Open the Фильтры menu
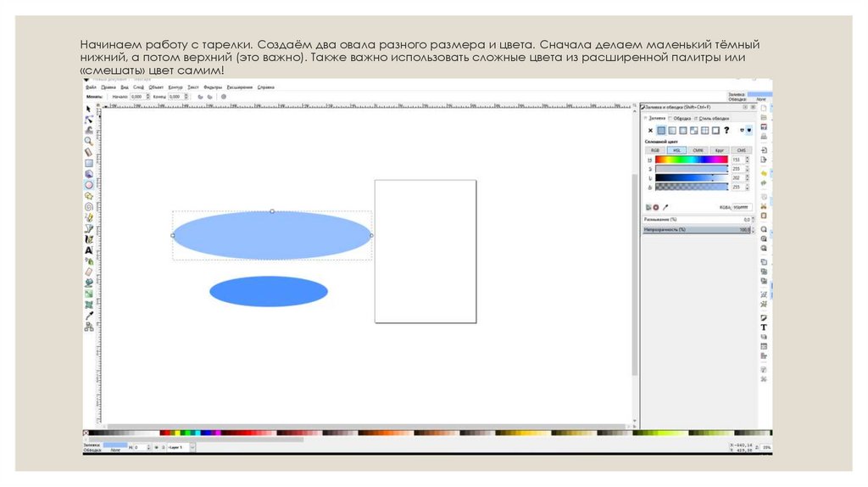The image size is (868, 487). click(x=212, y=87)
